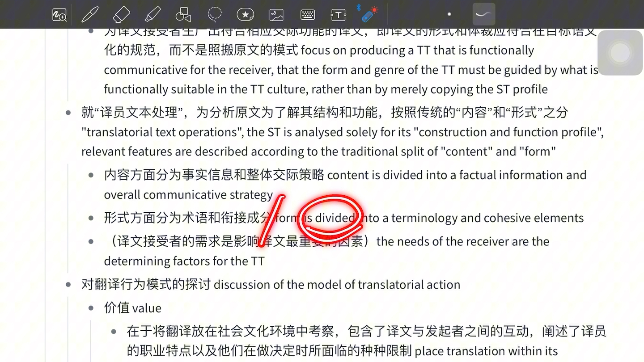Activate the keyboard typing tool
This screenshot has width=644, height=362.
tap(308, 15)
